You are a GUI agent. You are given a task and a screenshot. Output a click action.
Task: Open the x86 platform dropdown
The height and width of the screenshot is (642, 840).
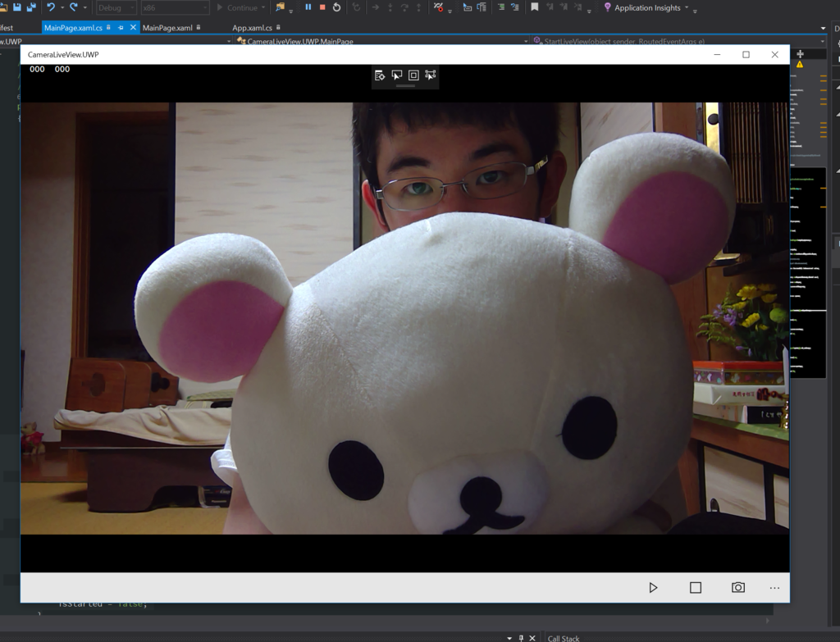pos(176,7)
